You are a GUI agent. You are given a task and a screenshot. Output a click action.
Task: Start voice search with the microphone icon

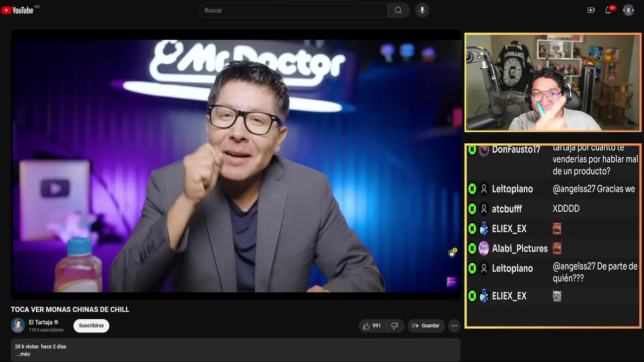click(x=422, y=10)
